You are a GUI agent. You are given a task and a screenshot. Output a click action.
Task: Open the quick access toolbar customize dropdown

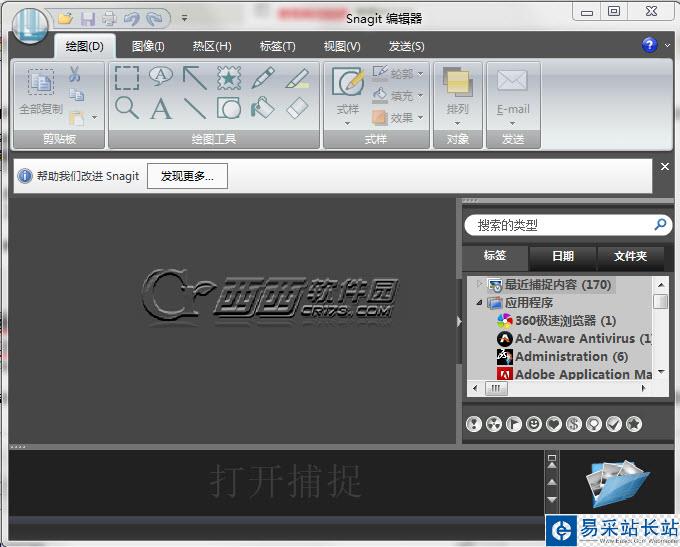click(x=184, y=18)
